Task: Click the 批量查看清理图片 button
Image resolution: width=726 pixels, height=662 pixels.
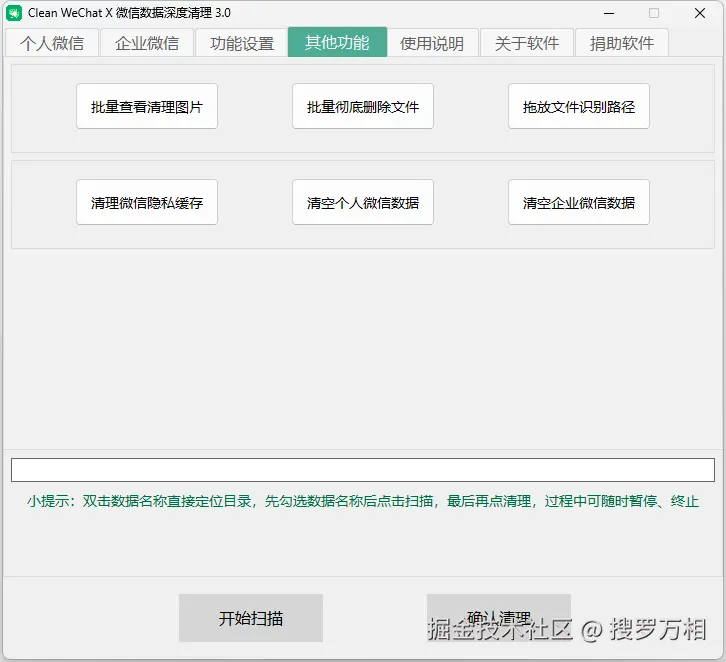Action: point(147,106)
